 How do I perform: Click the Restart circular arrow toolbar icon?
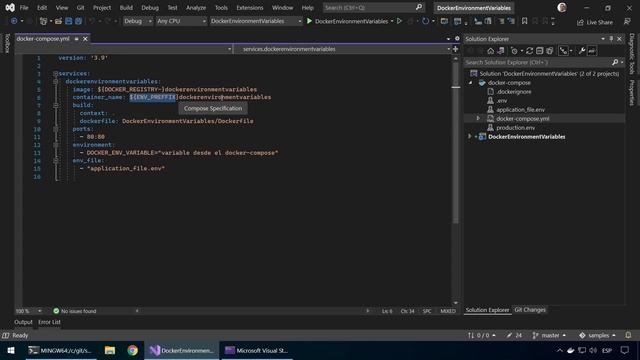coord(426,21)
